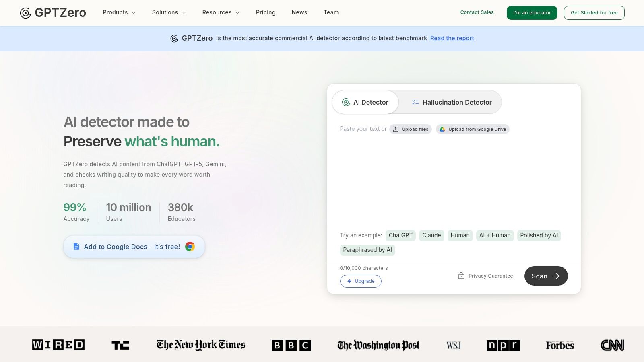
Task: Click the GPTZero logo in the header
Action: 53,13
